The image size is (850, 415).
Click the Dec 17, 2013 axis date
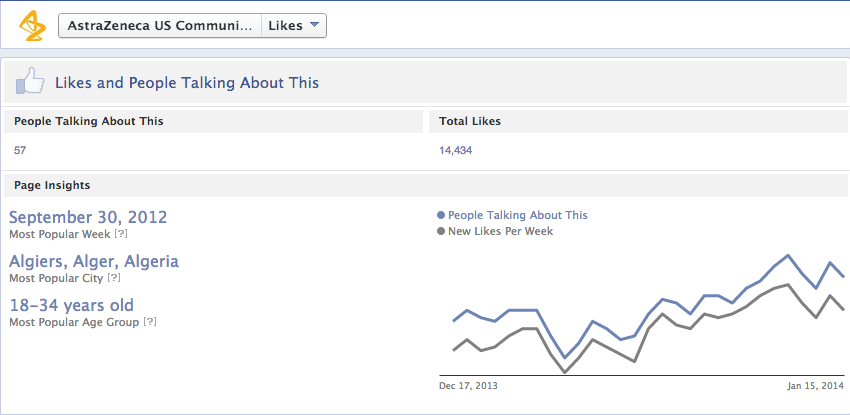point(468,386)
